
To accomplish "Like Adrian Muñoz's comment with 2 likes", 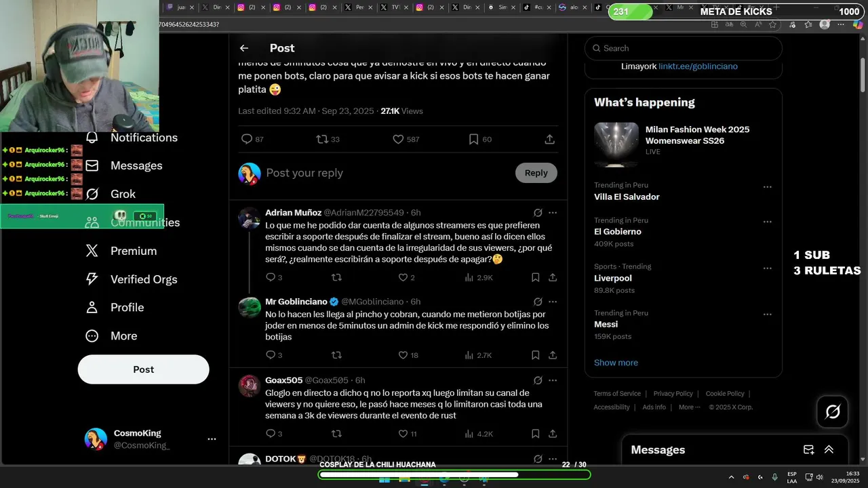I will 406,277.
